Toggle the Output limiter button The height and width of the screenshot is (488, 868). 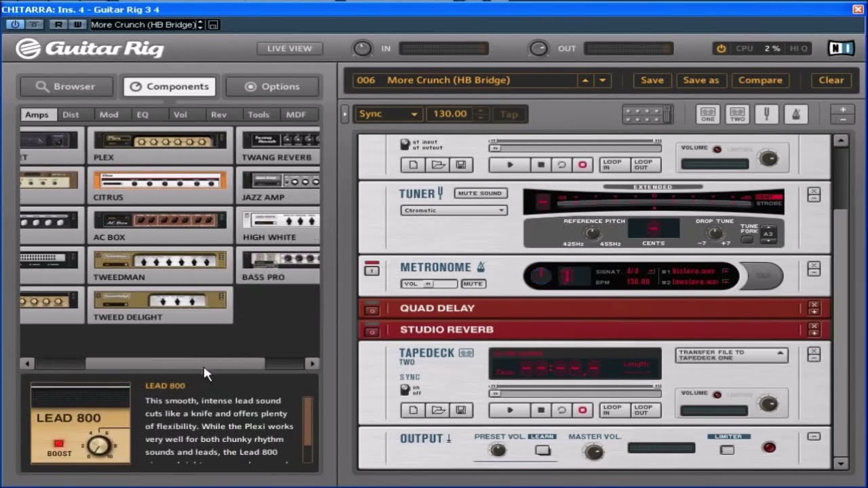[x=727, y=449]
